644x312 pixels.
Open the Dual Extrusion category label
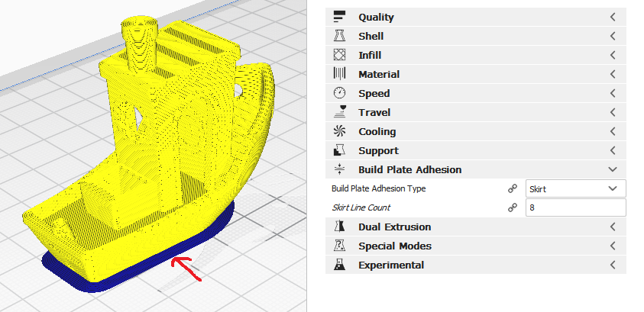coord(395,227)
